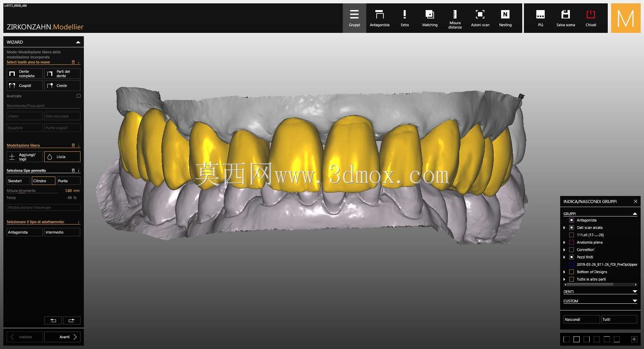Click the undo arrow button
The width and height of the screenshot is (644, 349).
(x=53, y=320)
